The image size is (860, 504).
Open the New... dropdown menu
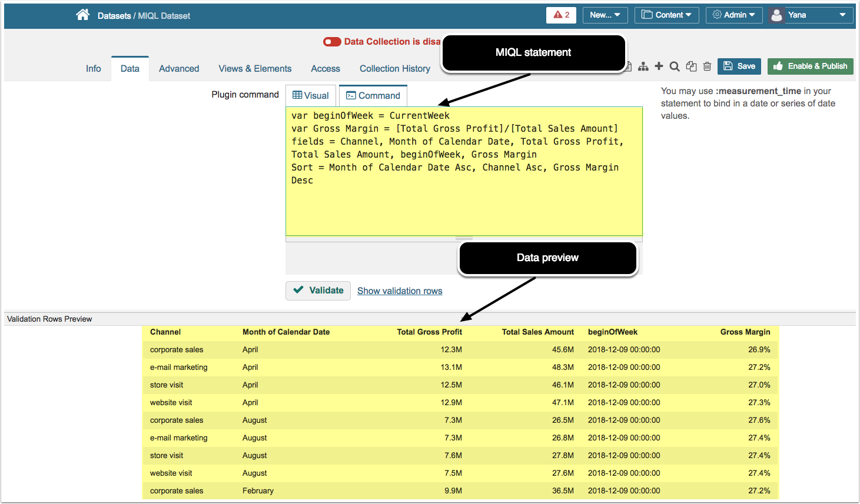[x=605, y=15]
